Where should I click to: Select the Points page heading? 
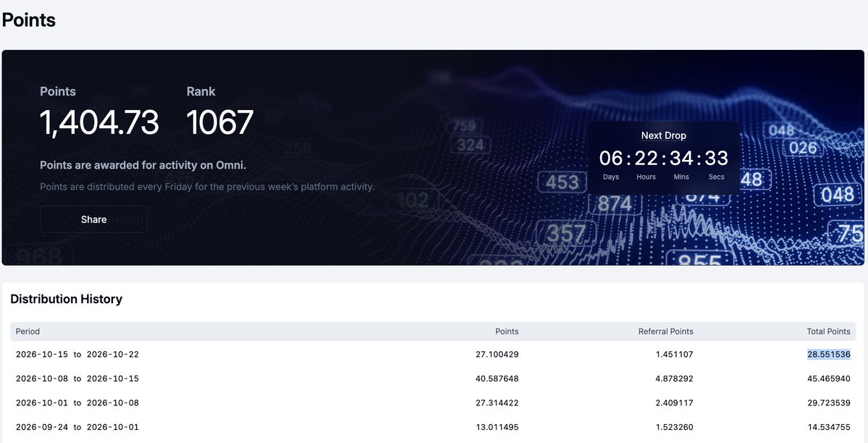coord(29,20)
